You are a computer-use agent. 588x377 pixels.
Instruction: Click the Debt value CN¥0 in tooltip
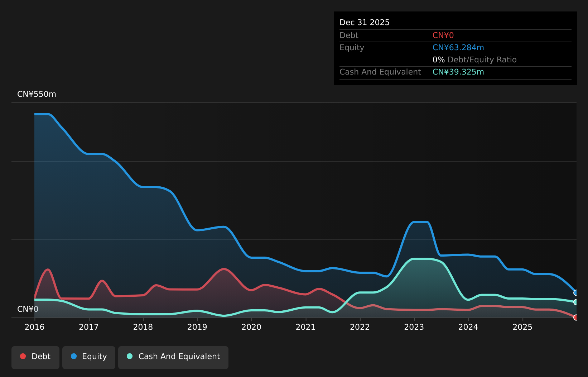click(x=443, y=35)
